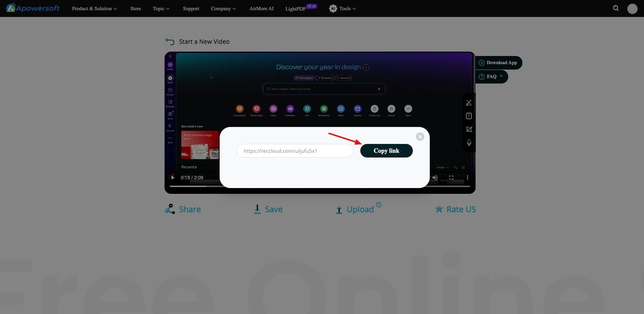Select the crop tool
The image size is (644, 314).
[x=469, y=129]
